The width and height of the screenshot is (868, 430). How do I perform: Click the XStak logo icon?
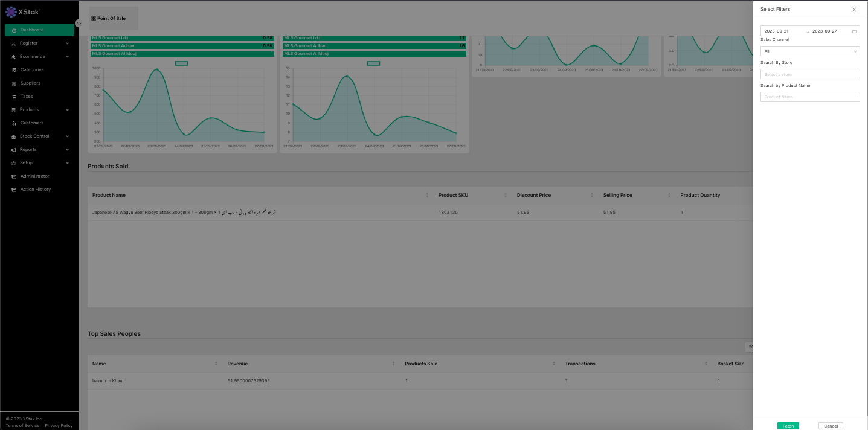tap(11, 11)
